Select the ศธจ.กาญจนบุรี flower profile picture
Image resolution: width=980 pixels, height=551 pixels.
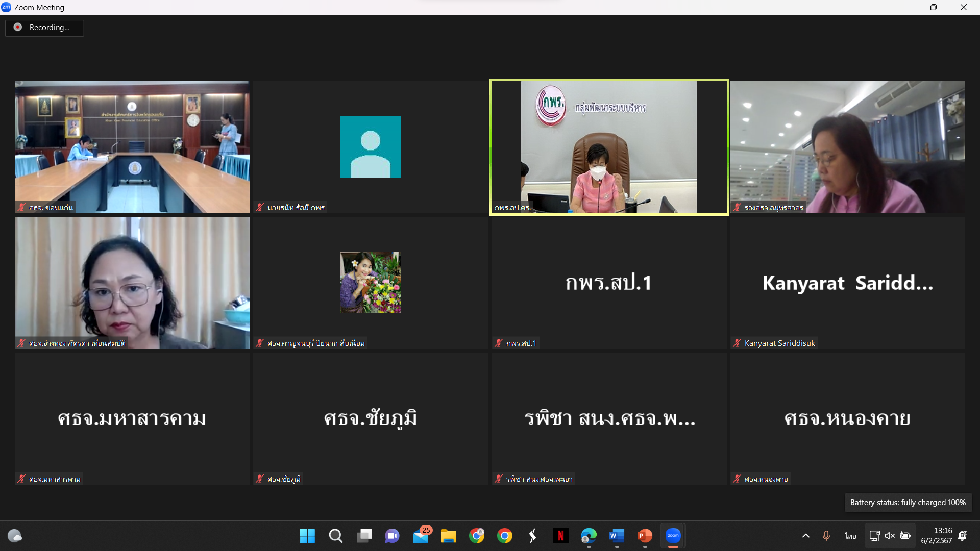pyautogui.click(x=371, y=283)
